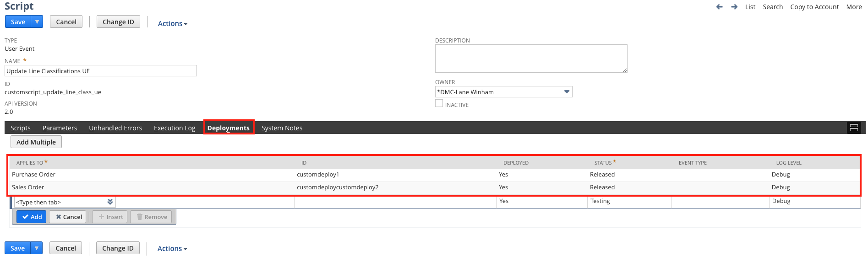Open the bottom Save dropdown arrow
The width and height of the screenshot is (868, 262).
[37, 248]
